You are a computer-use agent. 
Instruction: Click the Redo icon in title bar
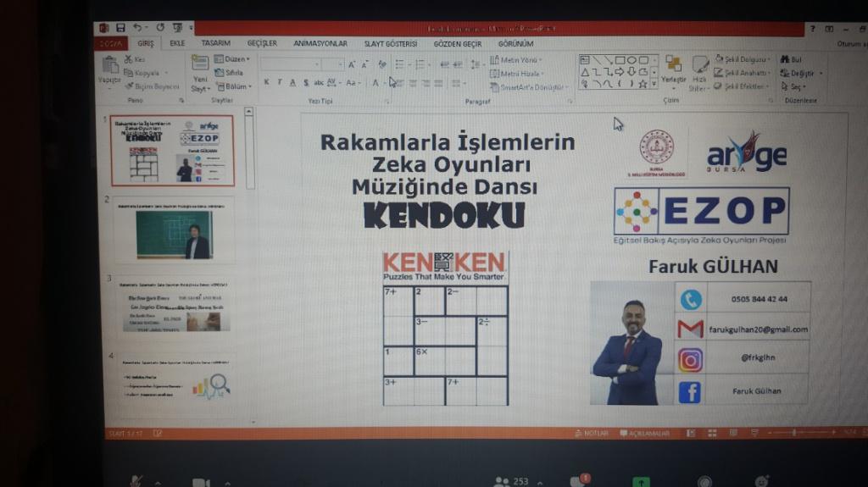[x=160, y=27]
